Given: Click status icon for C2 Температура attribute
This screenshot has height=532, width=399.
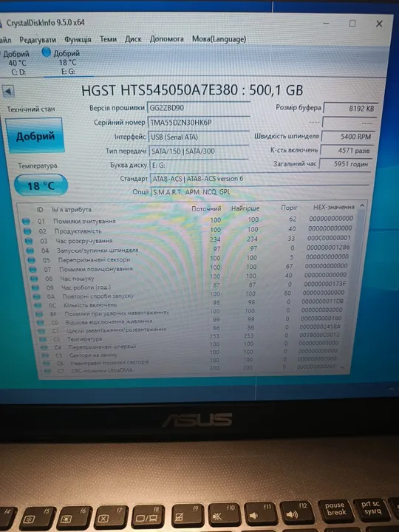Looking at the screenshot, I should coord(43,339).
